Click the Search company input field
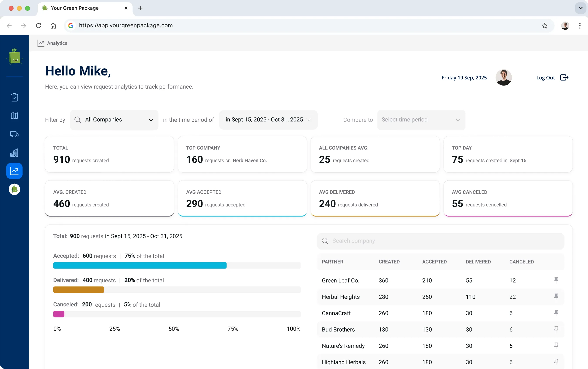Screen dimensions: 588x369 click(440, 241)
